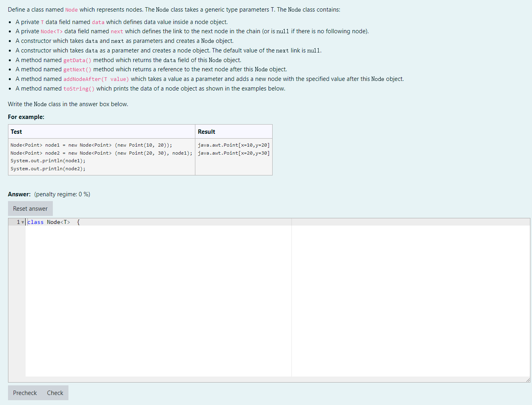Select the class keyword in the editor

click(x=35, y=222)
